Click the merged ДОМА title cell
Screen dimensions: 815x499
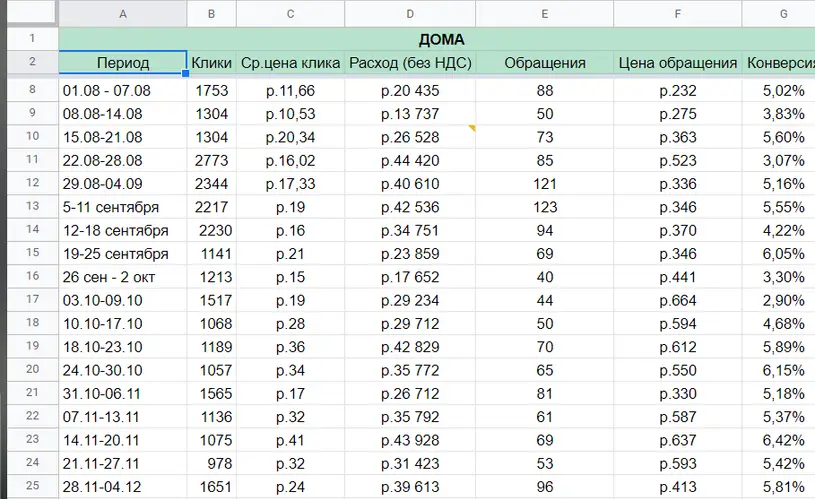(437, 39)
